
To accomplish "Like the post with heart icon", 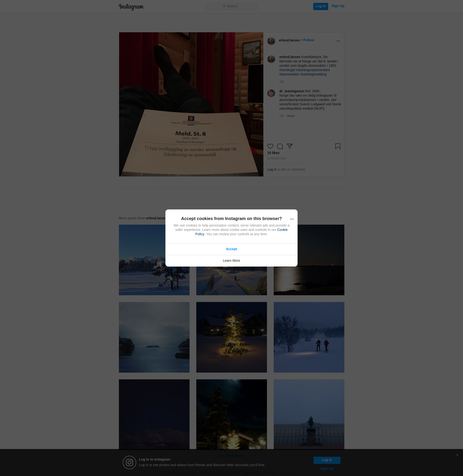I will pyautogui.click(x=270, y=146).
